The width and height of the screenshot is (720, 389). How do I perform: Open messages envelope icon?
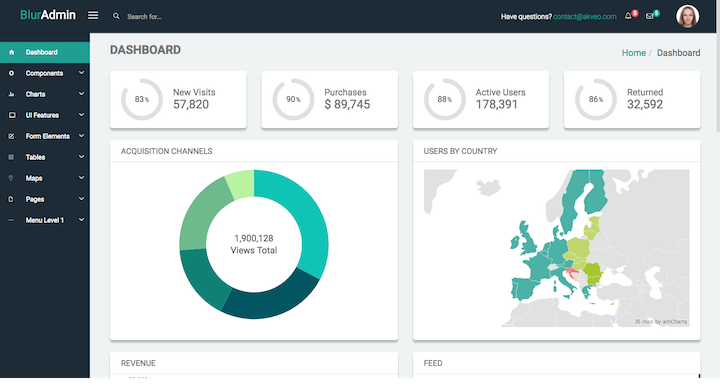(x=650, y=16)
